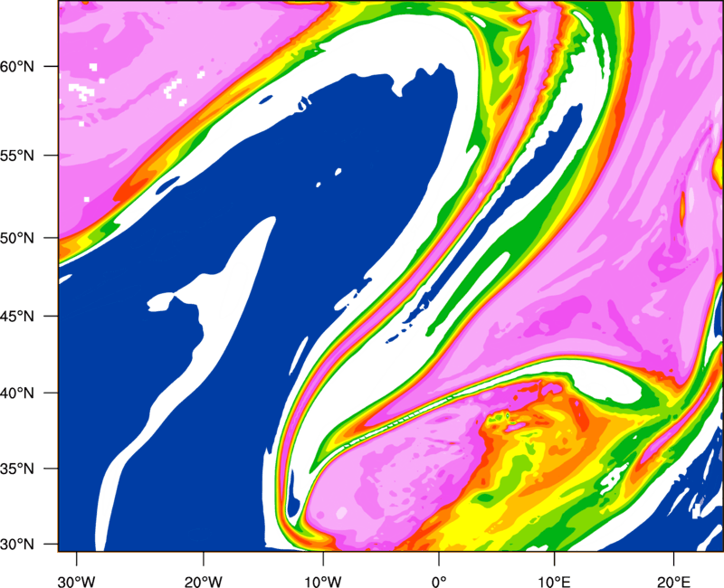The height and width of the screenshot is (588, 724).
Task: Click the 55°N latitude label
Action: [x=17, y=156]
